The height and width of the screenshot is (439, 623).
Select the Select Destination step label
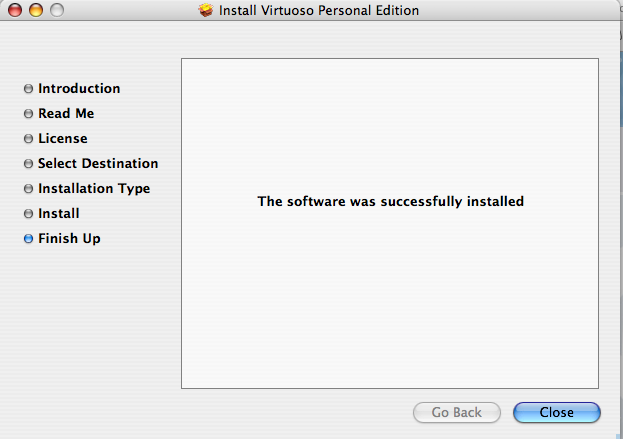[98, 164]
